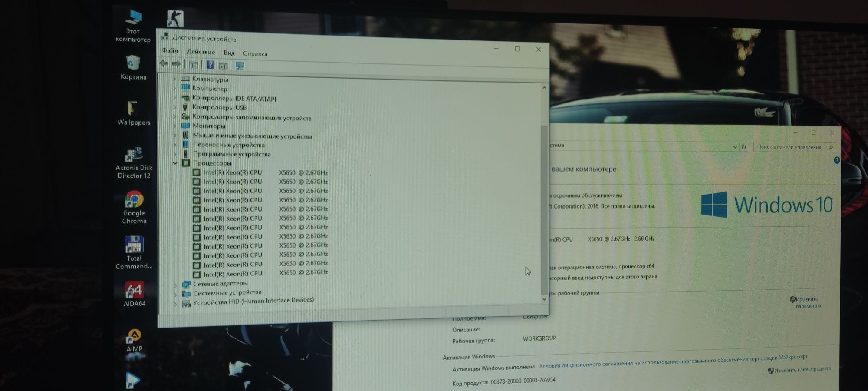
Task: Expand the Контроллеры USB node
Action: tap(174, 107)
